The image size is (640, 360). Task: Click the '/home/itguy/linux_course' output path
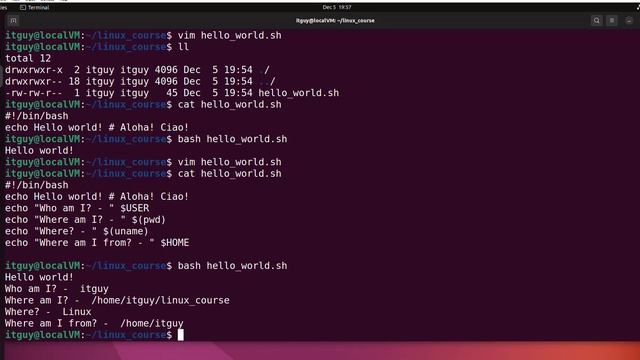(x=160, y=300)
